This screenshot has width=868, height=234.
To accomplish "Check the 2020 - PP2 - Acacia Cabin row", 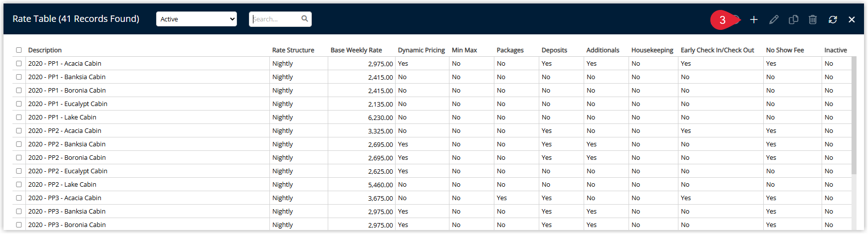I will coord(19,131).
